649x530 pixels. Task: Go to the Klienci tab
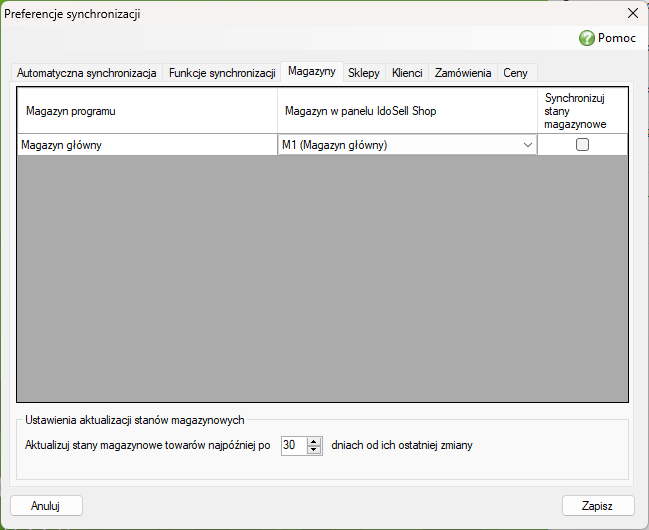[x=407, y=73]
